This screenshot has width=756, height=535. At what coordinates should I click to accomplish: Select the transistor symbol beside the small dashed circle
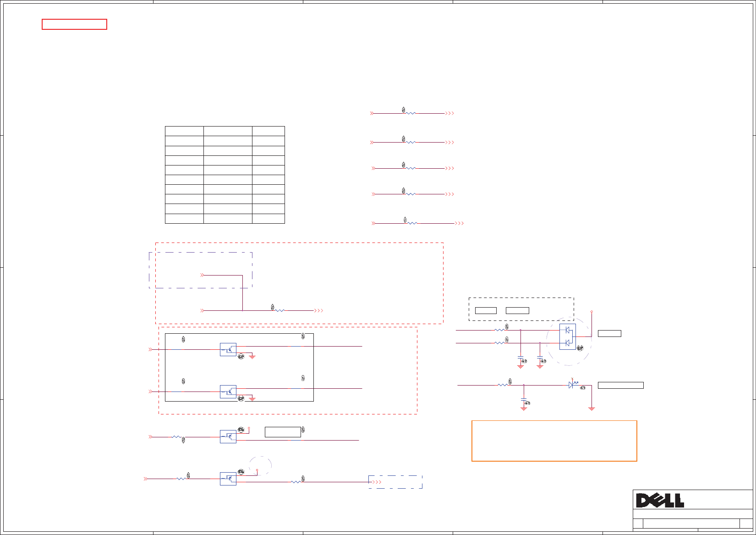click(x=228, y=479)
